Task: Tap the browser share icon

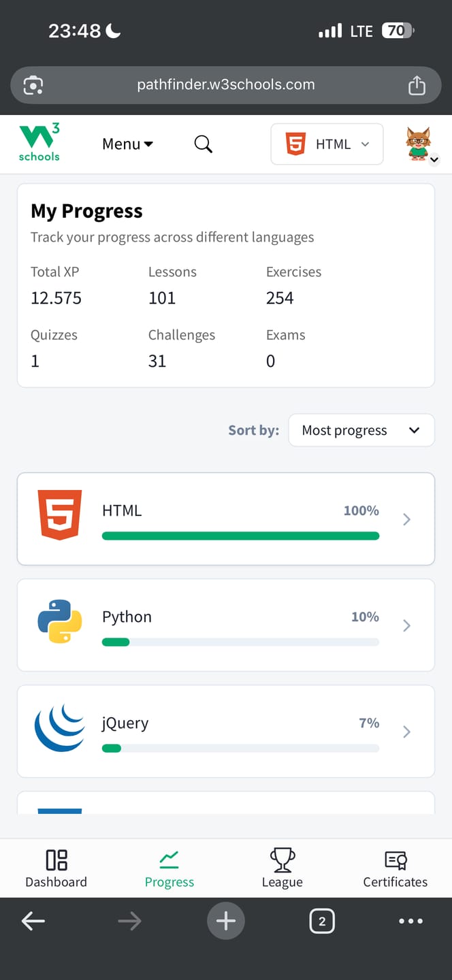Action: click(x=417, y=85)
